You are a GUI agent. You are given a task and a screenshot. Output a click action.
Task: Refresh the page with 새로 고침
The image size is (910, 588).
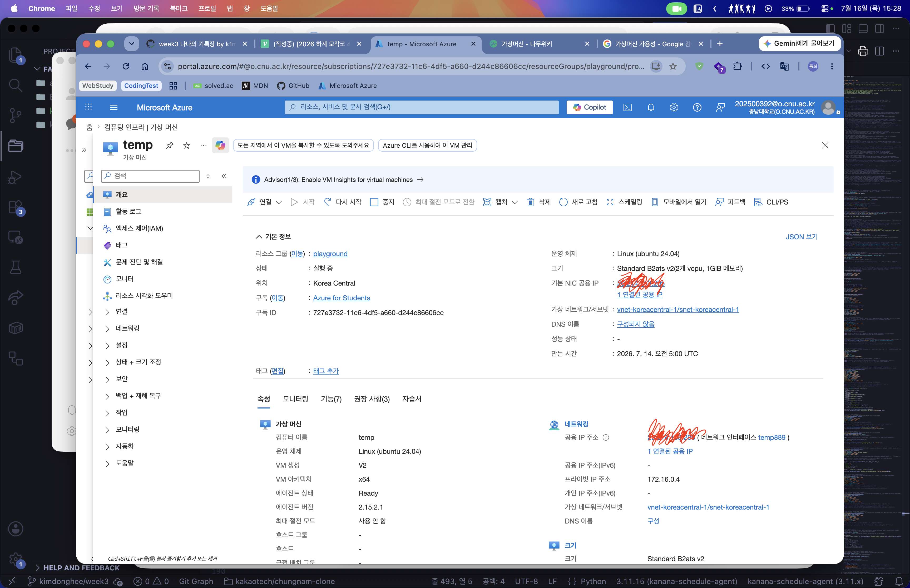(x=578, y=202)
